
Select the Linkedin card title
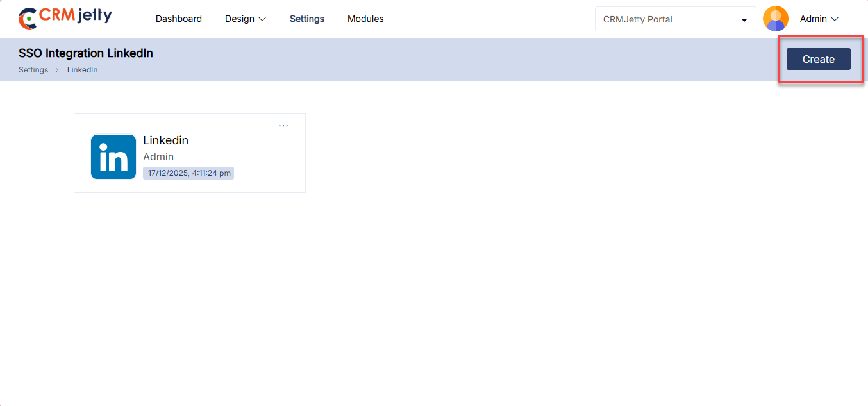pos(165,140)
